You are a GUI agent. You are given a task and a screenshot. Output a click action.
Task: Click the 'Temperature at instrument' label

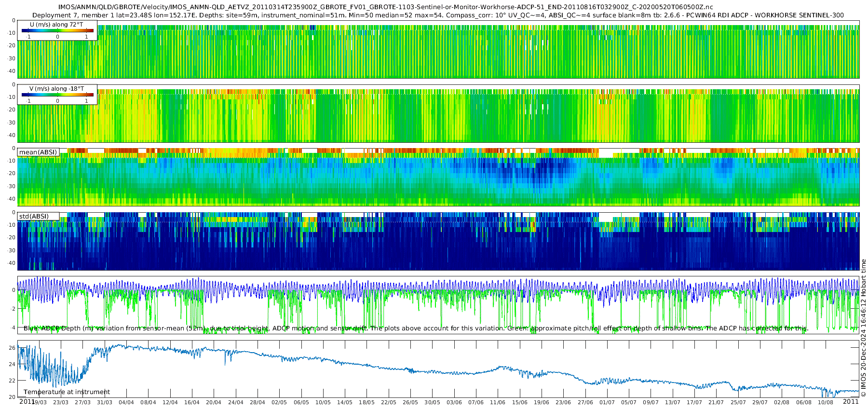pyautogui.click(x=67, y=392)
